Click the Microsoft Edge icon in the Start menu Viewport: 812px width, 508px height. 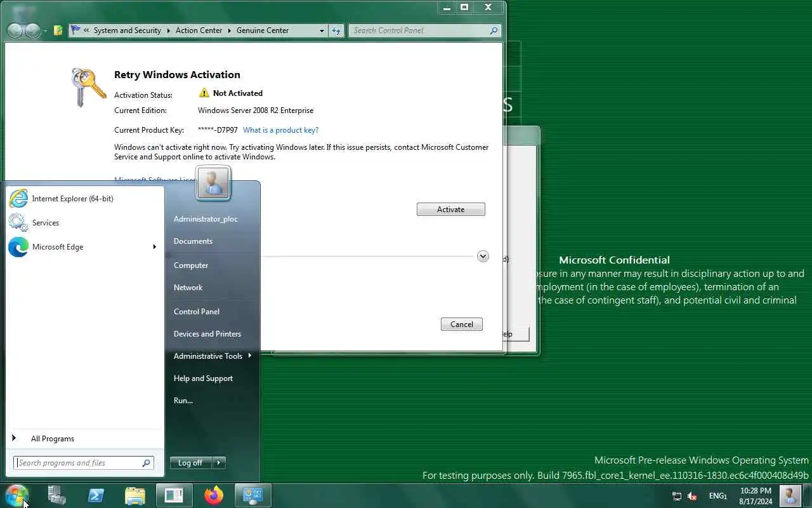18,246
